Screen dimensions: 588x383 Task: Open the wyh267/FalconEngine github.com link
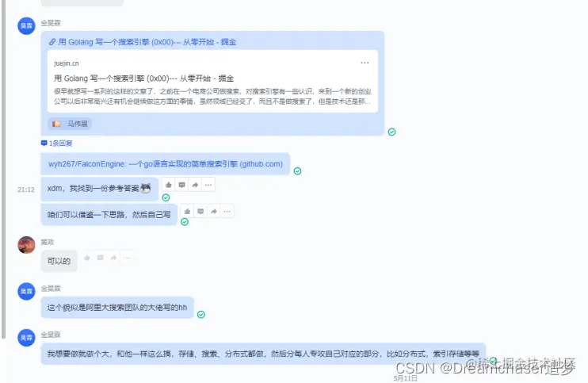[x=166, y=164]
